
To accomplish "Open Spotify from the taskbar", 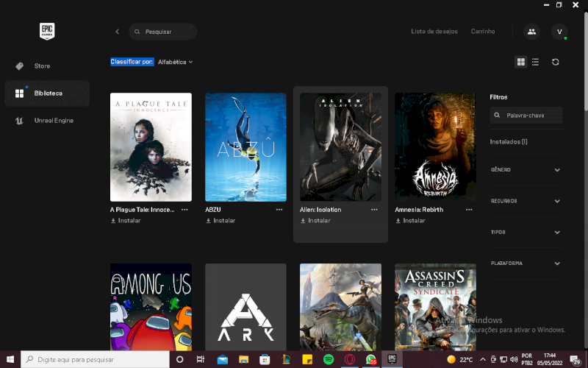I will click(x=329, y=359).
